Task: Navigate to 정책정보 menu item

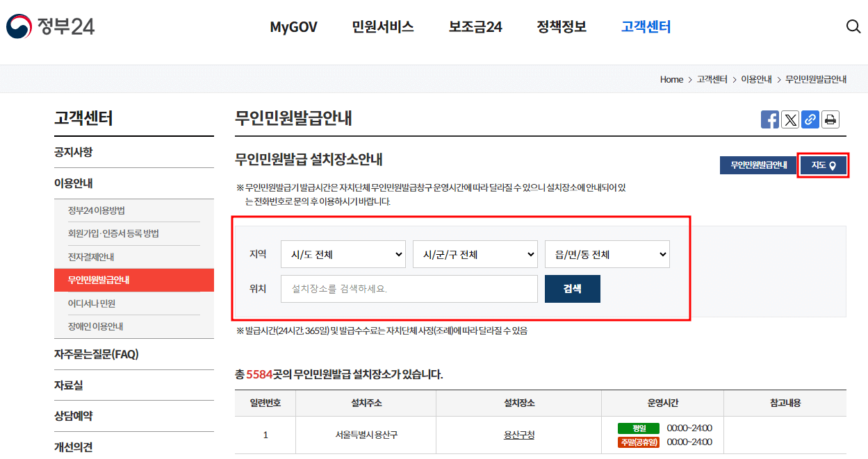Action: click(x=560, y=26)
